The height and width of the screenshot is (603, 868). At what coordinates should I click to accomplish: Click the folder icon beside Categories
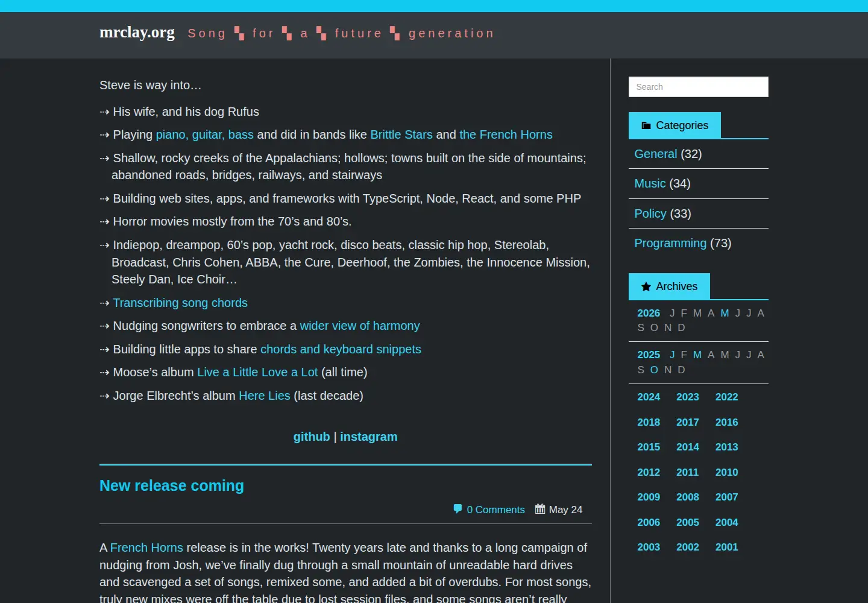click(646, 125)
